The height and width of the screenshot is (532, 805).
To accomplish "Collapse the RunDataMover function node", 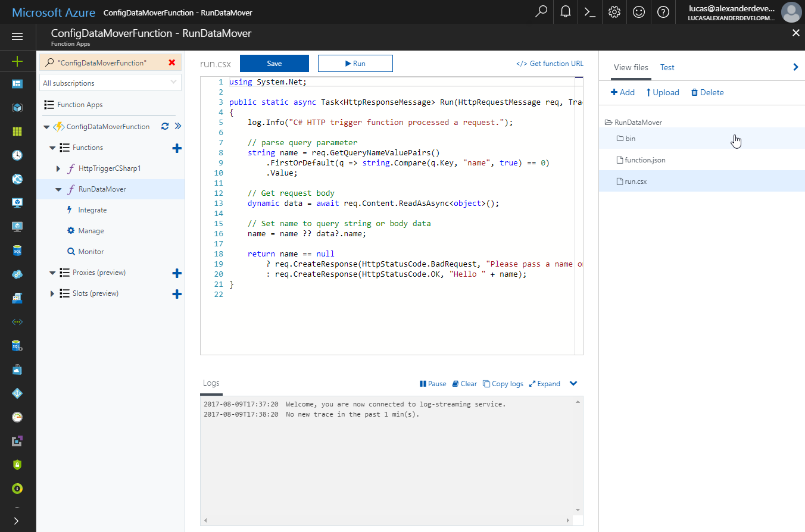I will tap(58, 189).
